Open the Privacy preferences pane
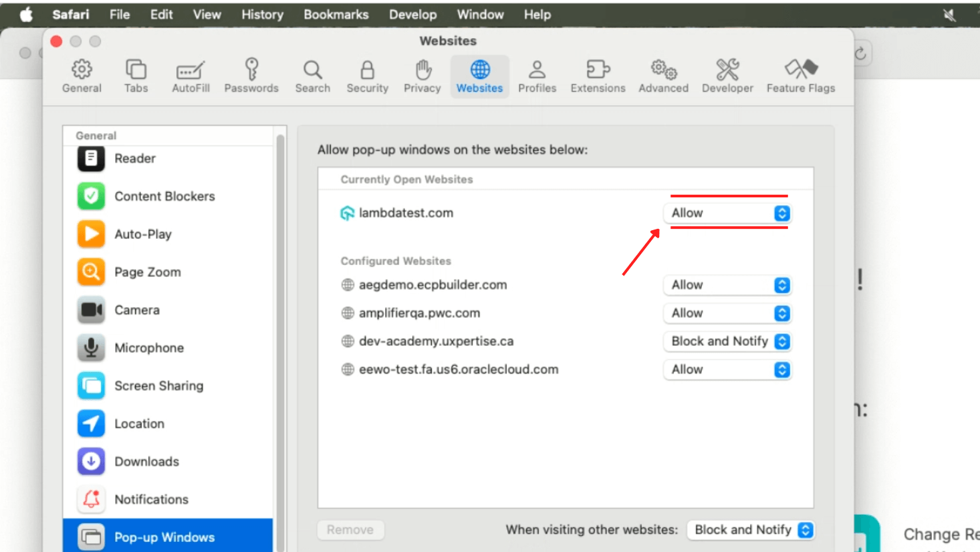 pyautogui.click(x=422, y=76)
